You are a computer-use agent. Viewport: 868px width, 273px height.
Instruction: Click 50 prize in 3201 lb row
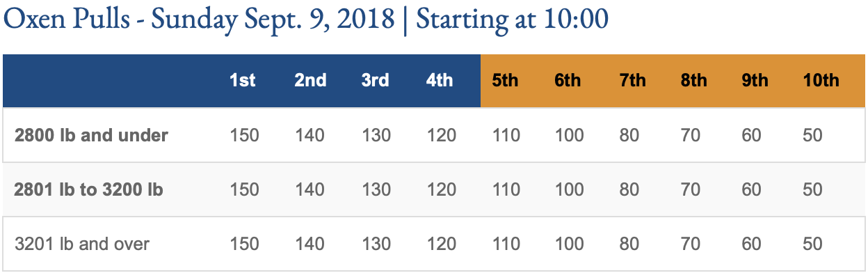click(x=812, y=244)
